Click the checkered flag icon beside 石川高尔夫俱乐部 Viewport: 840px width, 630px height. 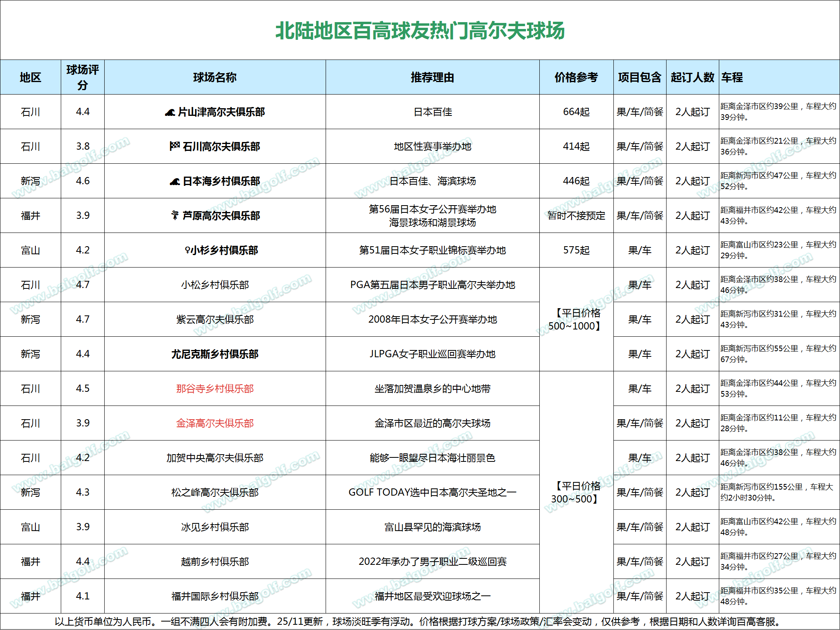tap(175, 146)
